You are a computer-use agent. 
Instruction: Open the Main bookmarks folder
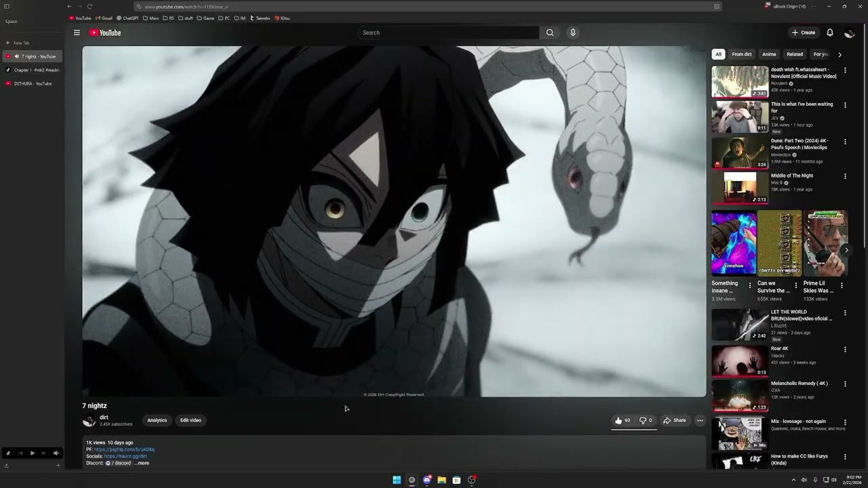[x=151, y=18]
